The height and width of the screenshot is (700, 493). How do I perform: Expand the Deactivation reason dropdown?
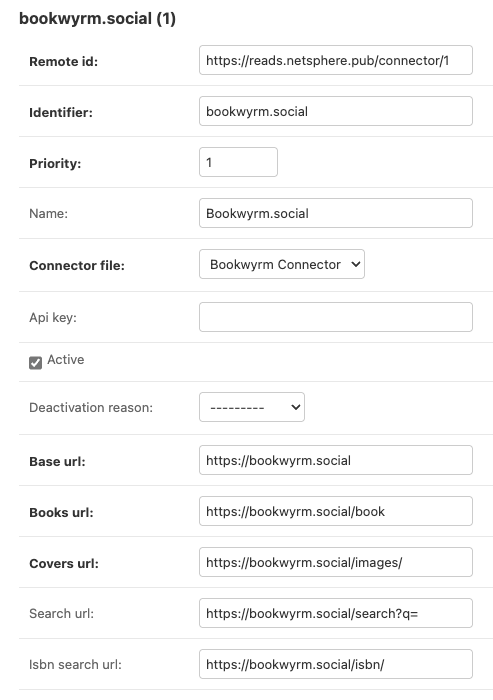point(252,407)
